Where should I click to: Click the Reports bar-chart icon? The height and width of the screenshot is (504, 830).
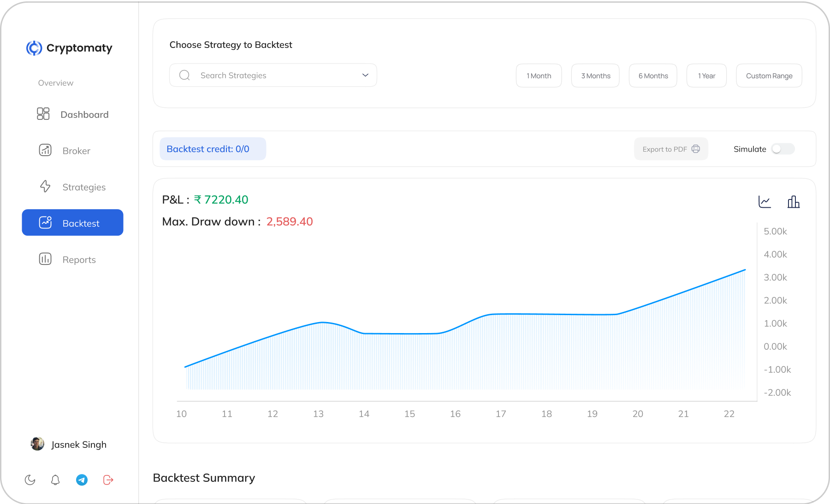45,259
